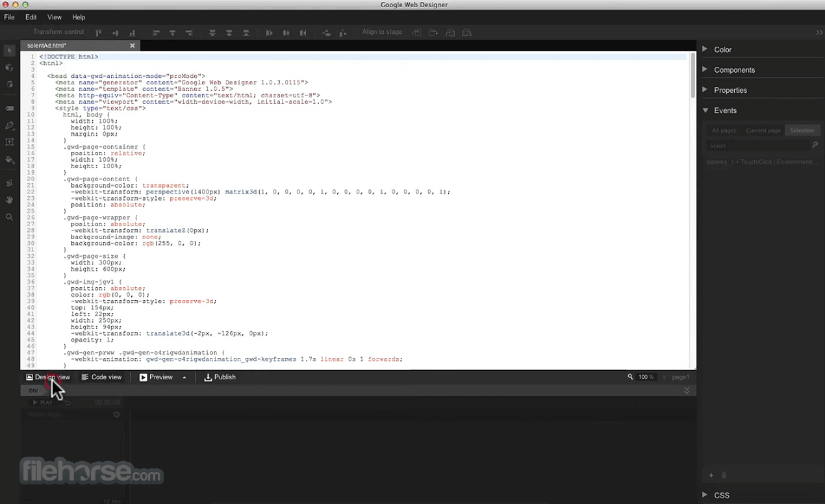825x504 pixels.
Task: Switch to Code view
Action: click(101, 377)
